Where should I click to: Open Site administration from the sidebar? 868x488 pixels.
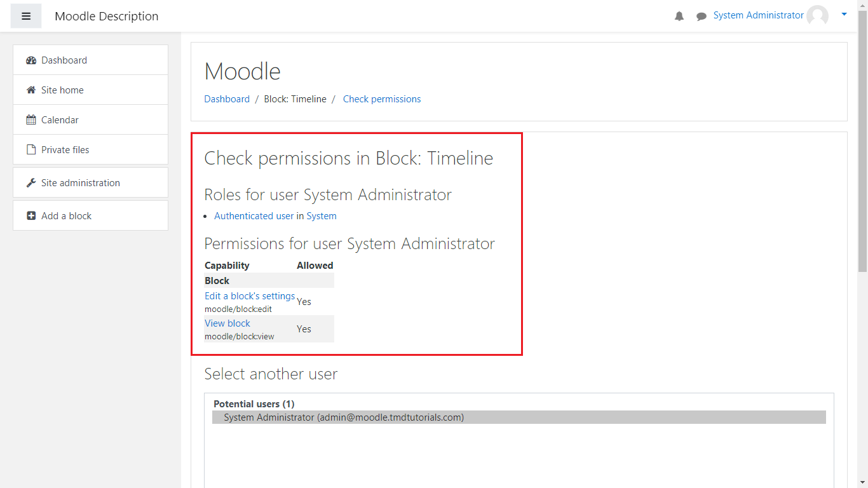coord(81,183)
